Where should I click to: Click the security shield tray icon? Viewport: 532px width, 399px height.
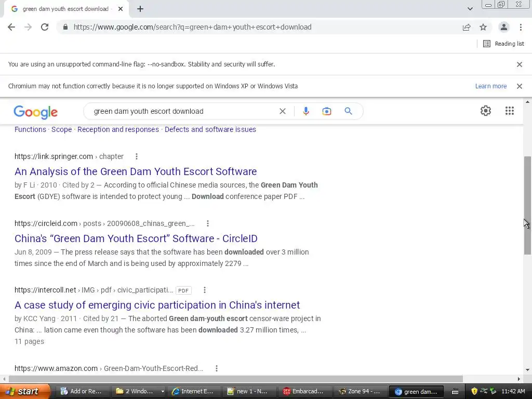pyautogui.click(x=474, y=391)
